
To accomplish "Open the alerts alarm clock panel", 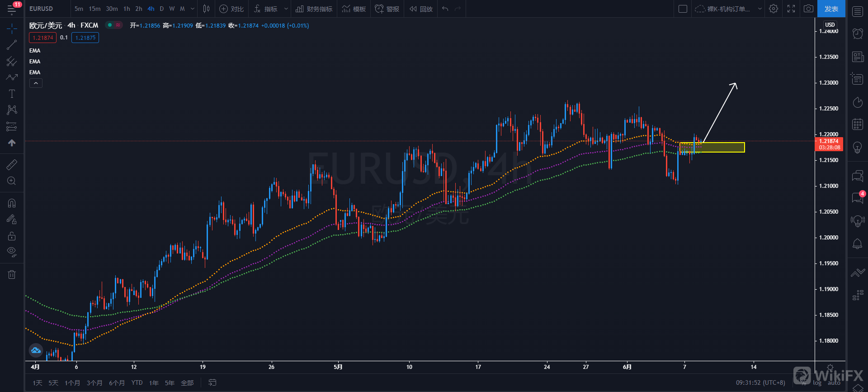I will [857, 33].
